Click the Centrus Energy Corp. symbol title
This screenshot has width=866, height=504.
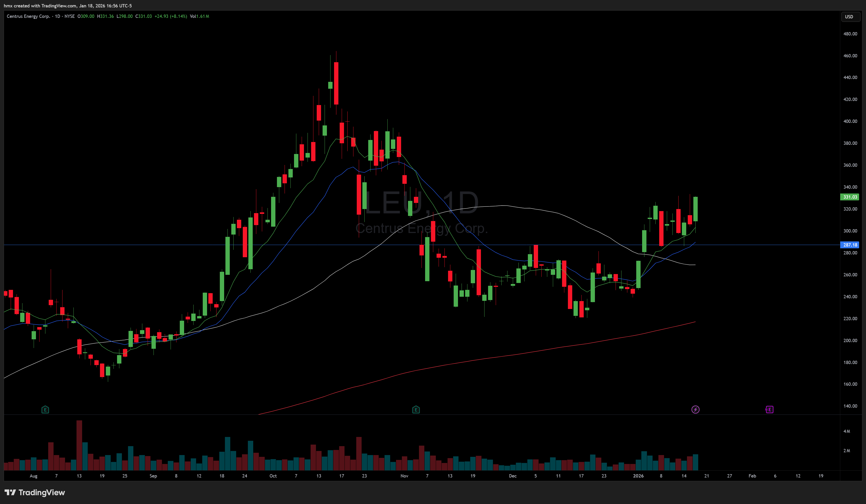[28, 16]
